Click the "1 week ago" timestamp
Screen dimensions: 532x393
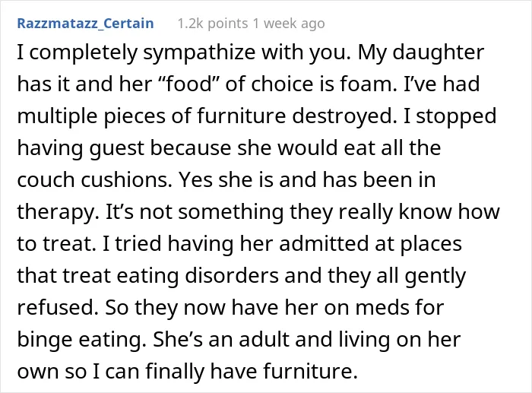tap(289, 24)
